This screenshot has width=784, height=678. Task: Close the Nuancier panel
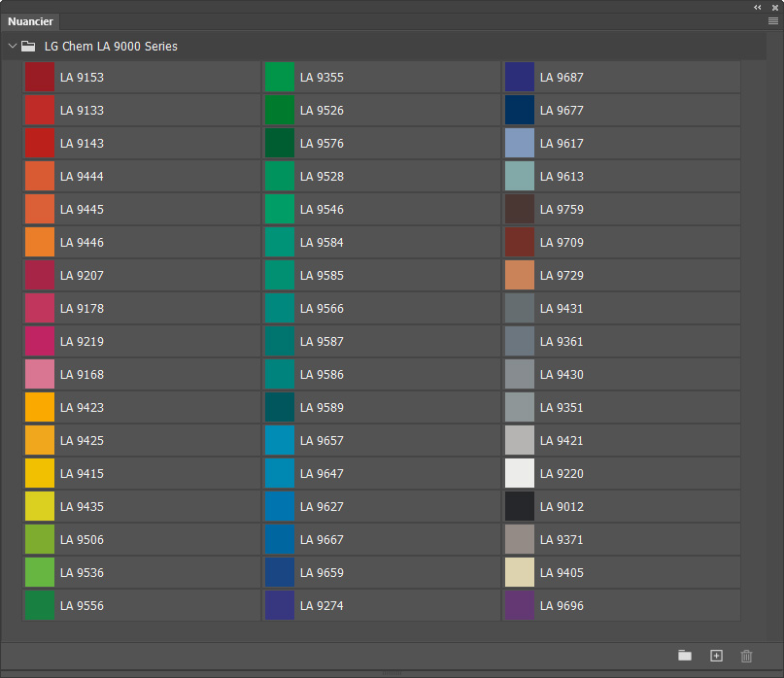pos(775,8)
